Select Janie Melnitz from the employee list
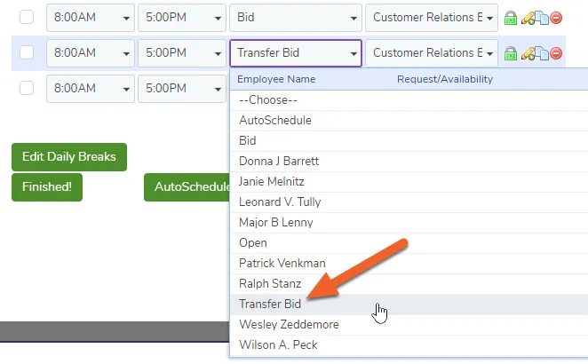Screen dimensions: 588x364 point(409,182)
